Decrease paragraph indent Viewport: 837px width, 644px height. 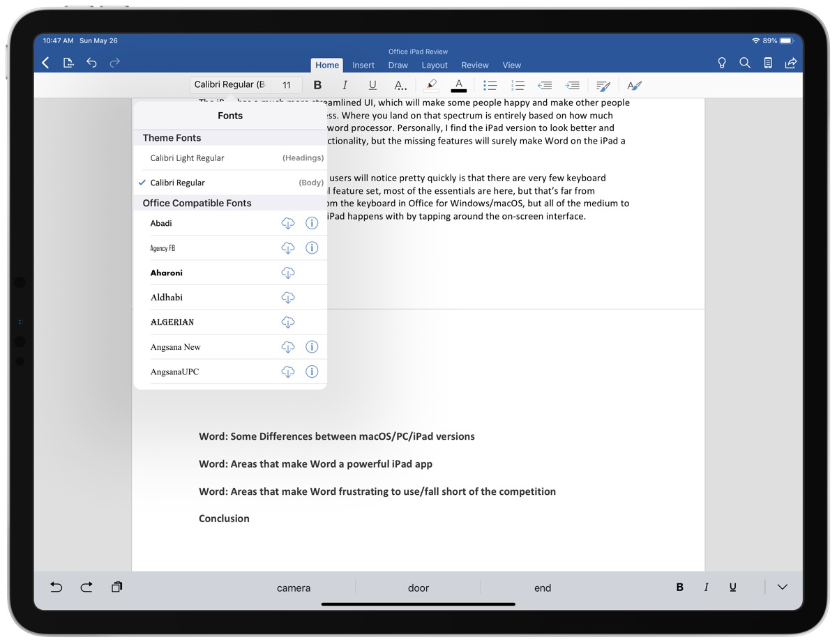[545, 85]
